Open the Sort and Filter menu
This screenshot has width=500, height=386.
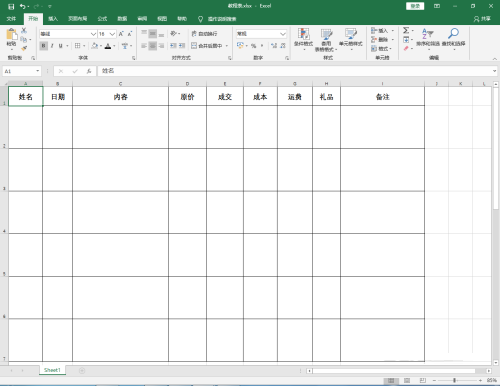click(428, 39)
